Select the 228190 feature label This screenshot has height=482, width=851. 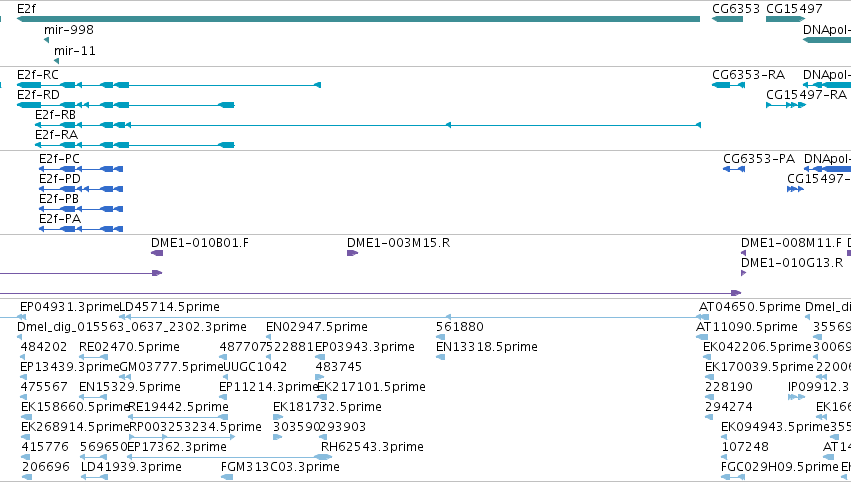click(729, 387)
